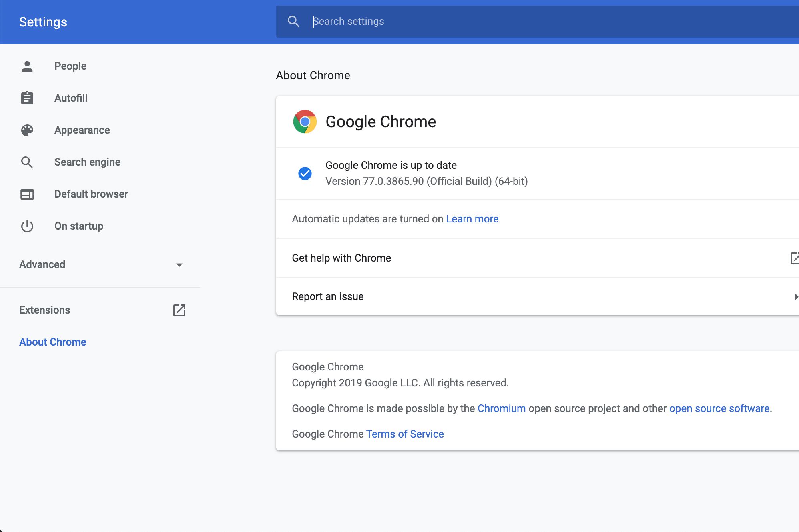Screen dimensions: 799x532
Task: Click Get help with Chrome row
Action: click(538, 258)
